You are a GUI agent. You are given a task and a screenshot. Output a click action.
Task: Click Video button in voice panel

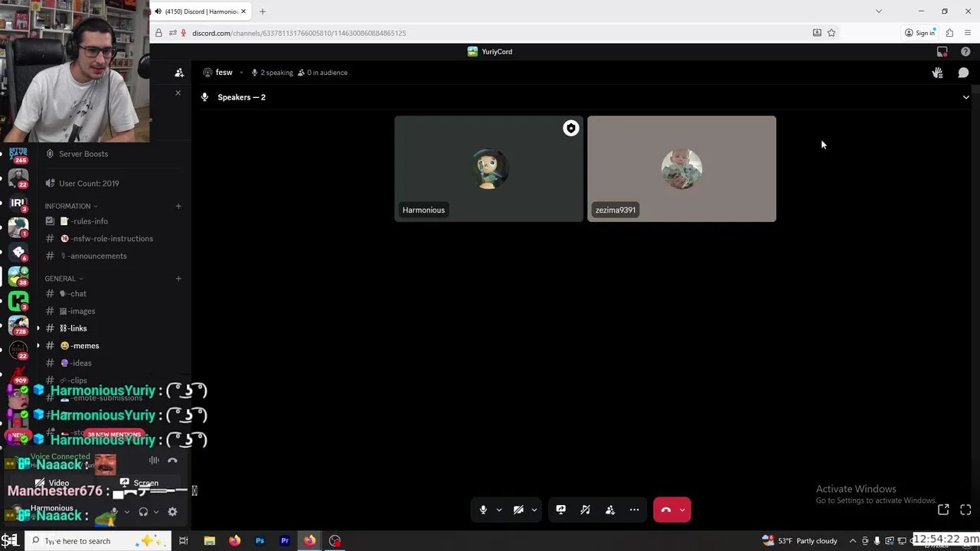(52, 483)
